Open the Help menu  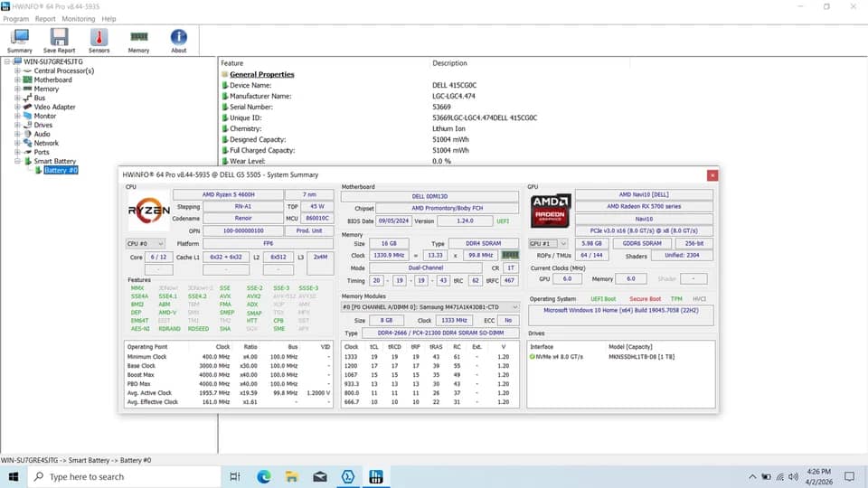108,19
